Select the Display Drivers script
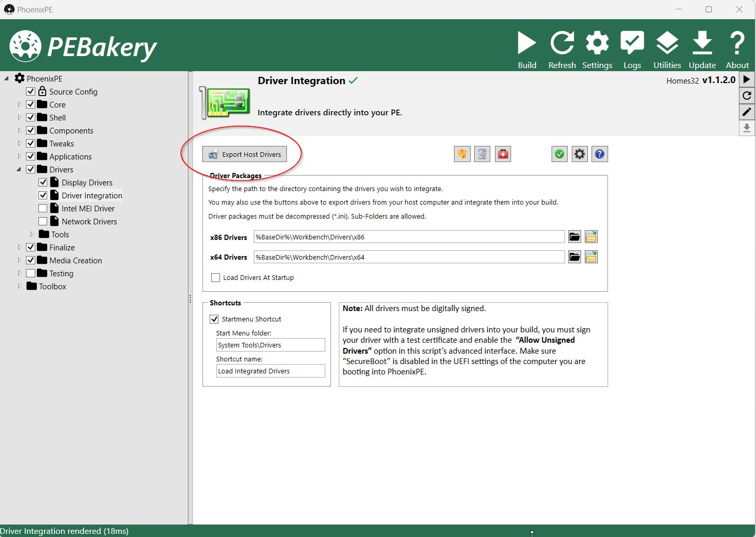Viewport: 756px width, 537px height. click(87, 182)
